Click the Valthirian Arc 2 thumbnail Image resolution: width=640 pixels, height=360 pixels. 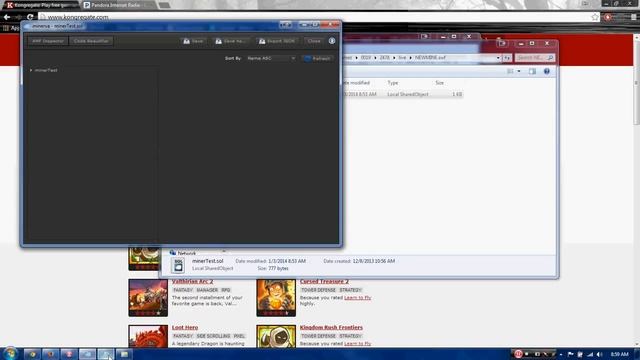tap(148, 298)
